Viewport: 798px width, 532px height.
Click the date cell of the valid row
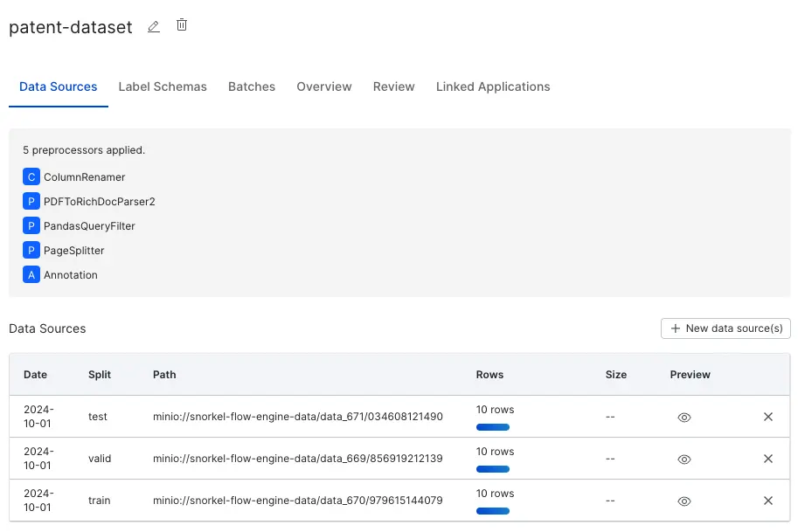tap(38, 459)
